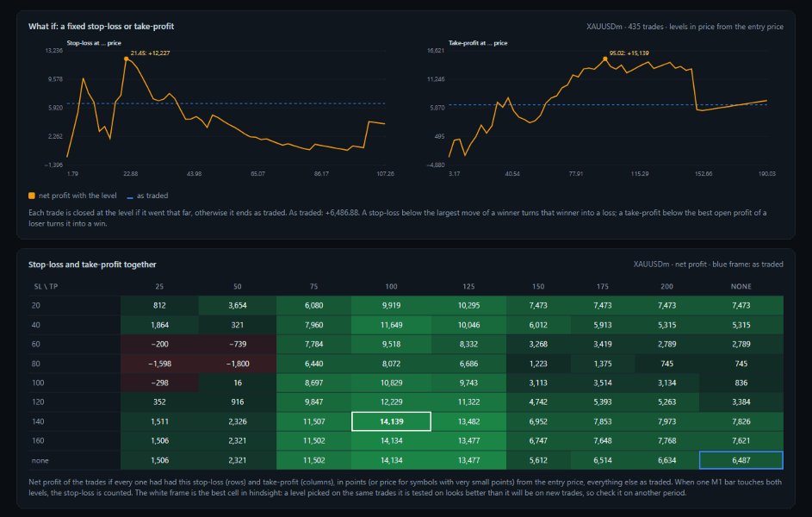This screenshot has height=517, width=812.
Task: Select the chart title "Take-profit at ... price"
Action: click(478, 43)
